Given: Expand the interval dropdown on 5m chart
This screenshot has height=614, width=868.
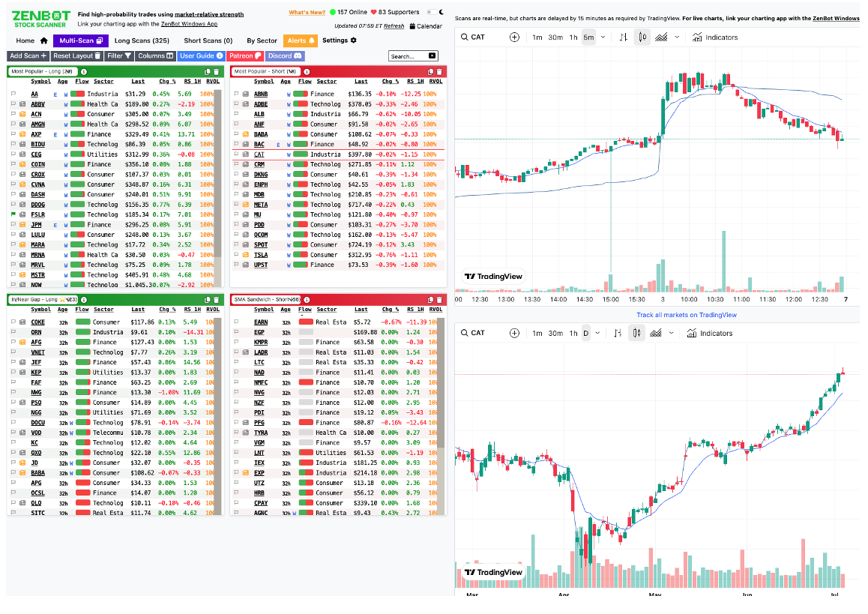Looking at the screenshot, I should click(x=603, y=37).
